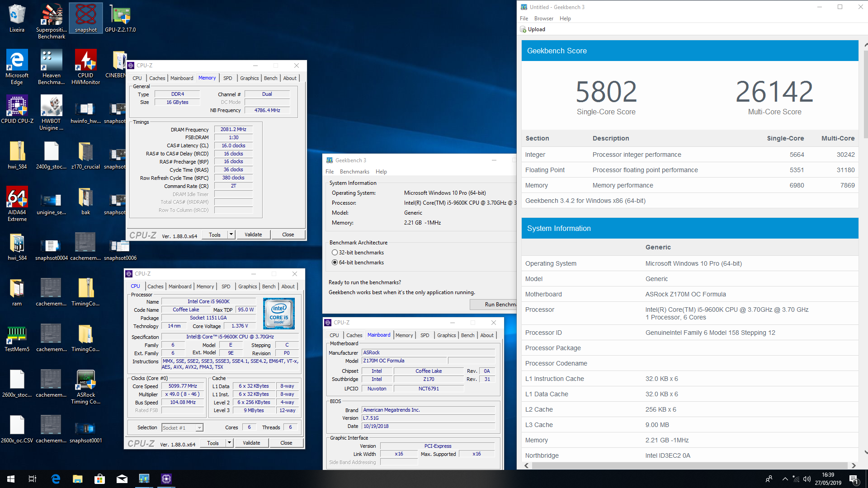Click volume icon in system tray
Image resolution: width=868 pixels, height=488 pixels.
tap(807, 479)
